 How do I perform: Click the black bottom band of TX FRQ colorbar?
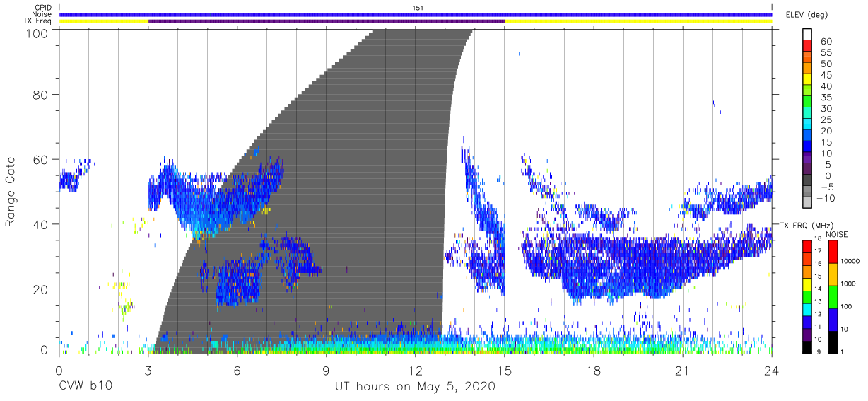(x=807, y=346)
